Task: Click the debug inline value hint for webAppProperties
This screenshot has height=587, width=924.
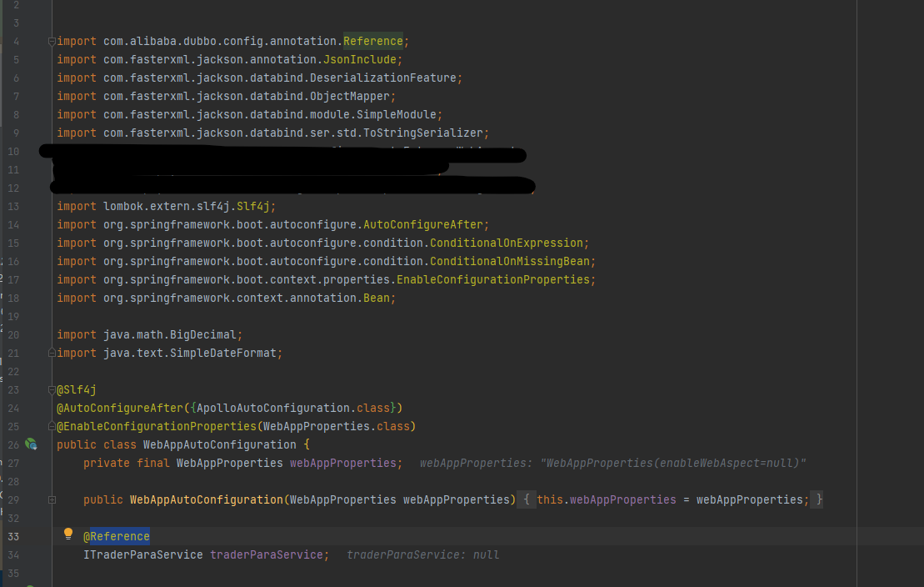Action: (613, 463)
